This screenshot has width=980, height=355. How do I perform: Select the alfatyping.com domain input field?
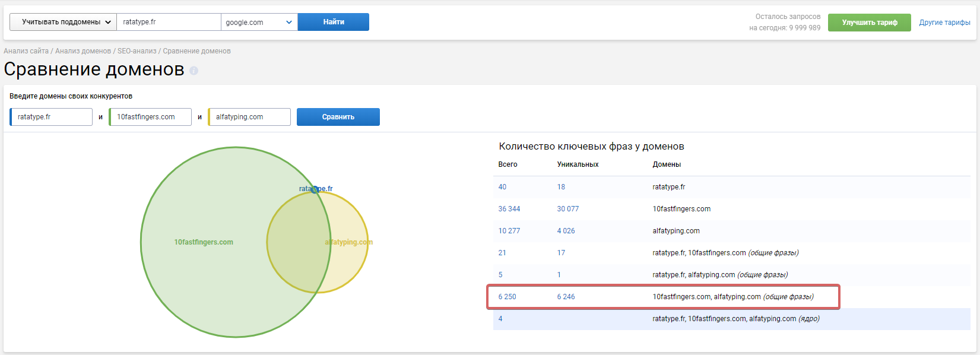coord(250,117)
